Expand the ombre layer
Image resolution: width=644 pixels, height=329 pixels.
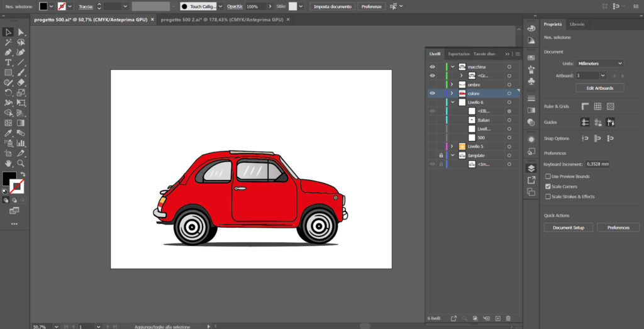pos(452,85)
